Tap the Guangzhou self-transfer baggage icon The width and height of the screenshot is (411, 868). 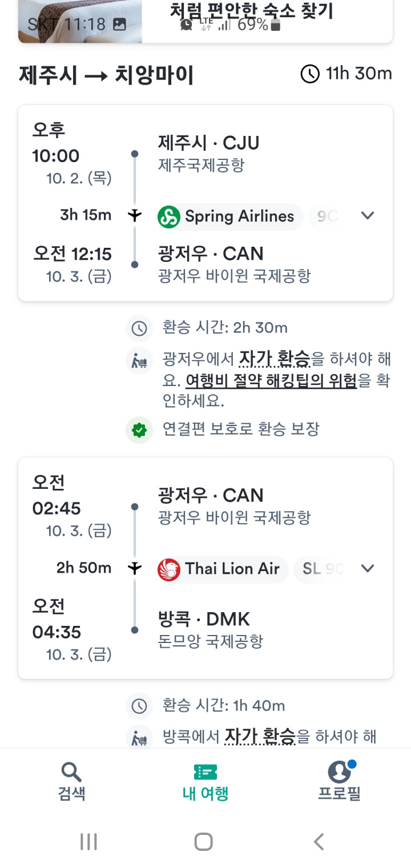pos(139,360)
